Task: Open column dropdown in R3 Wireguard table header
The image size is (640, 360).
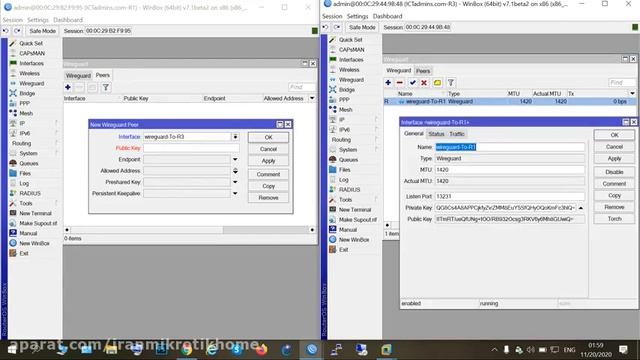Action: (632, 93)
